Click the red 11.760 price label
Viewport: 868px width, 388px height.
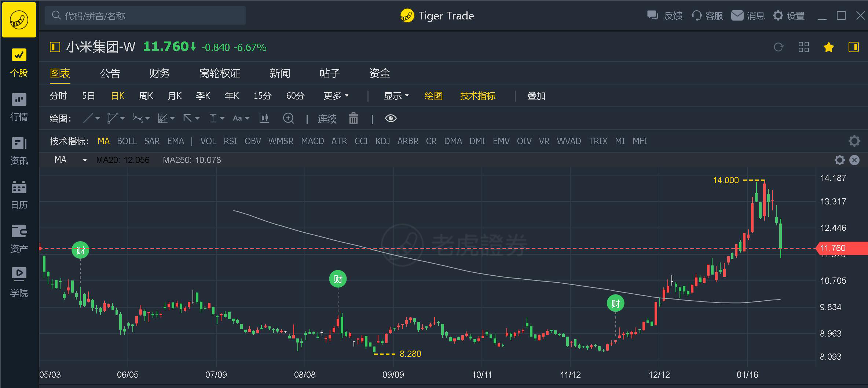(x=842, y=248)
